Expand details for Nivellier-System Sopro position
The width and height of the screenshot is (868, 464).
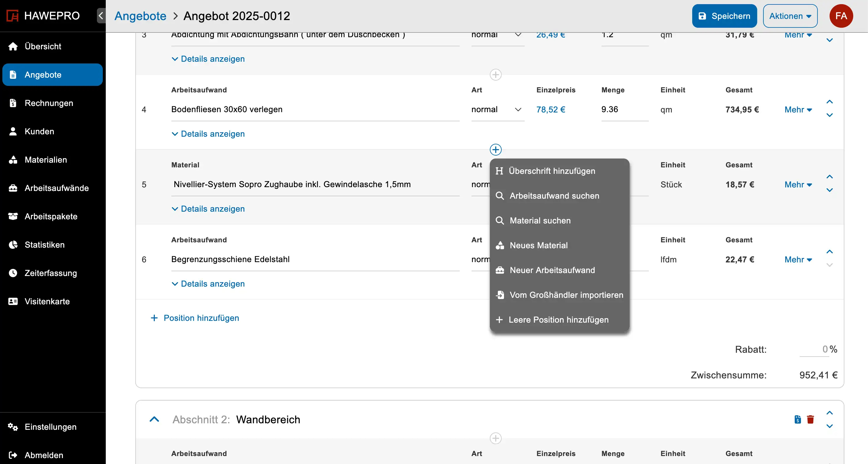tap(208, 209)
